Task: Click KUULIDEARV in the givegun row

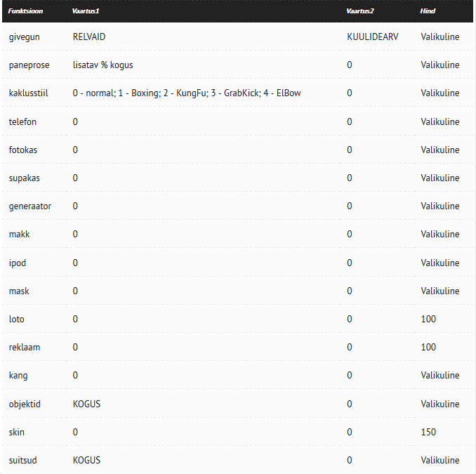Action: click(373, 37)
